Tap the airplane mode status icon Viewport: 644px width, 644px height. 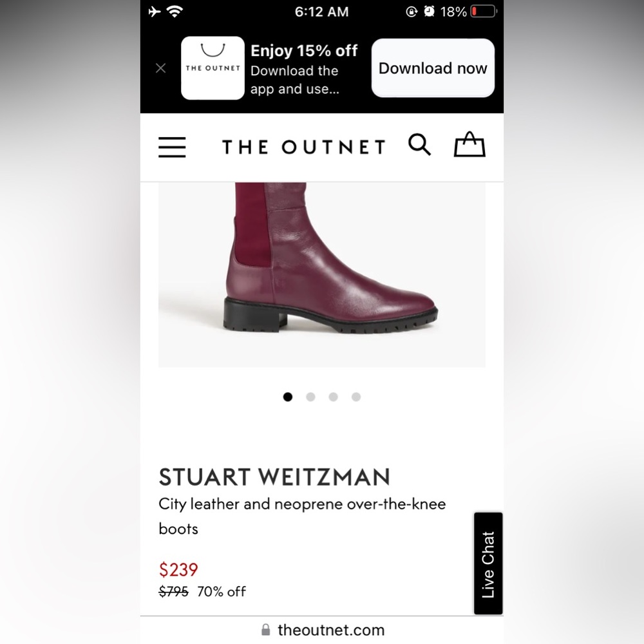coord(155,12)
